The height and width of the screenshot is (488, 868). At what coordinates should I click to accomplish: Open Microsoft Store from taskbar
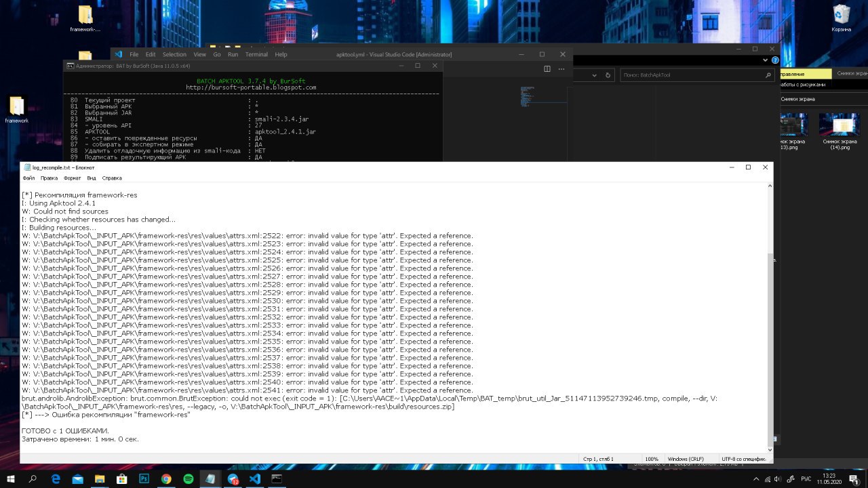[x=122, y=479]
